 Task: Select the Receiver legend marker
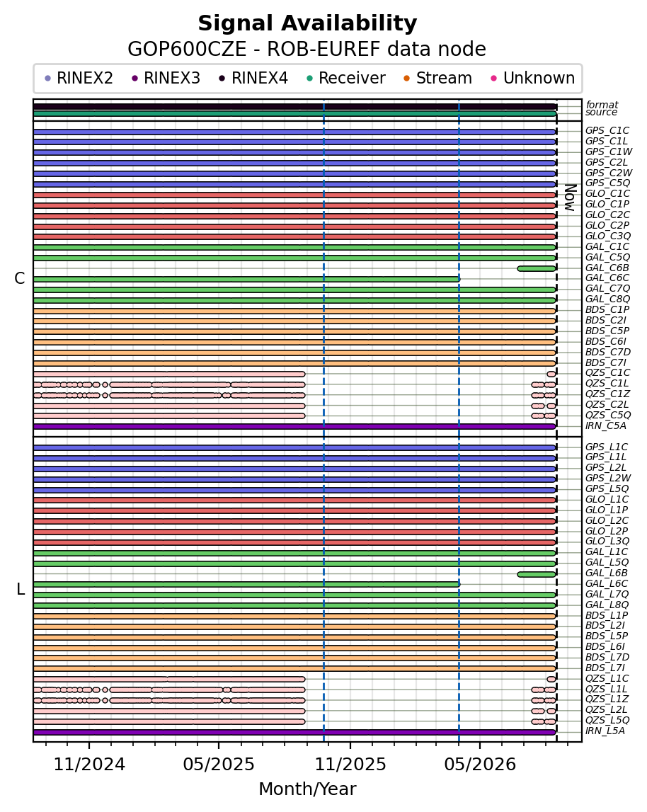[309, 79]
